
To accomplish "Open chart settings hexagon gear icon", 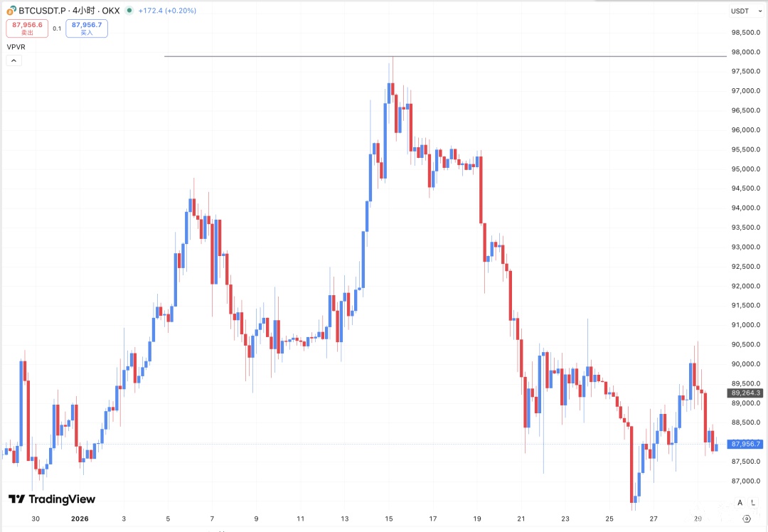I will [747, 520].
